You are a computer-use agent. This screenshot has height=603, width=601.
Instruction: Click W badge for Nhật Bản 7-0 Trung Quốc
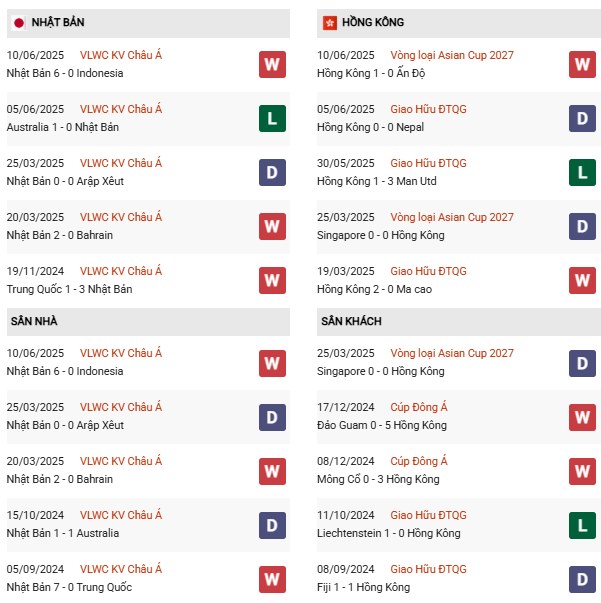pyautogui.click(x=272, y=579)
